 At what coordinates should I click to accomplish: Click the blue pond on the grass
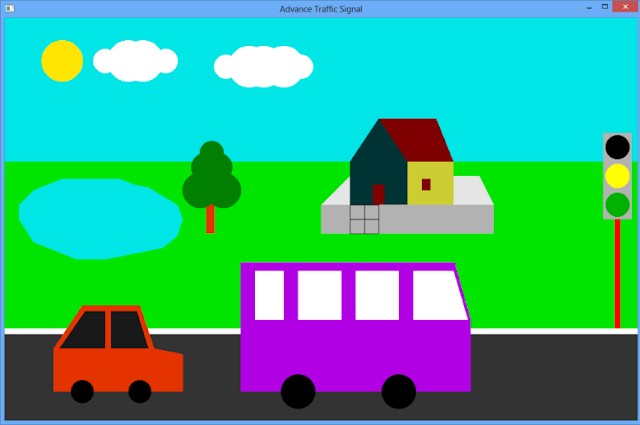coord(100,219)
